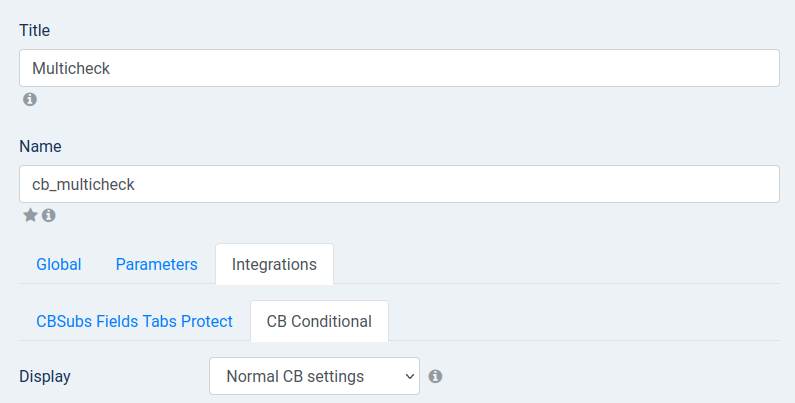Open the Parameters tab
The width and height of the screenshot is (795, 403).
157,264
